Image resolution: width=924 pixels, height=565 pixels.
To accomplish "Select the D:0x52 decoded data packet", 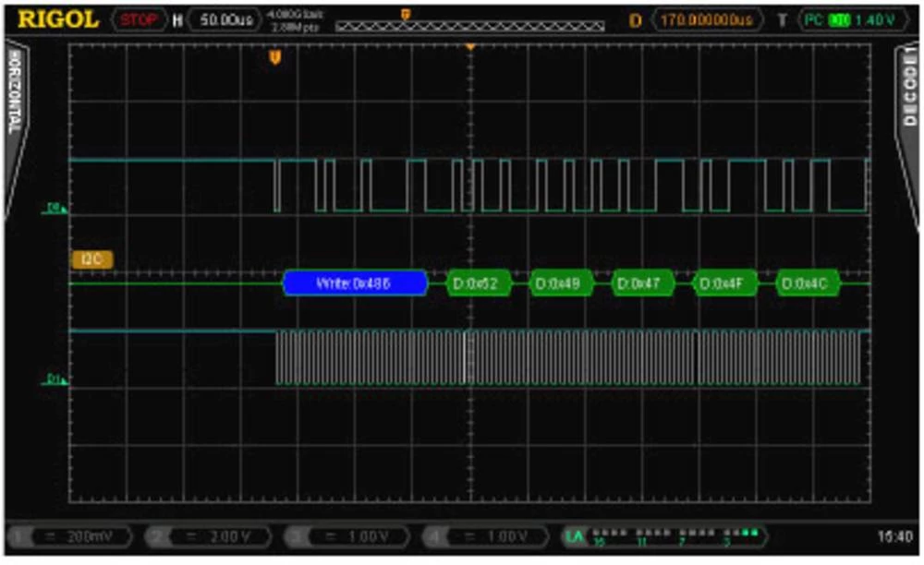I will [479, 283].
